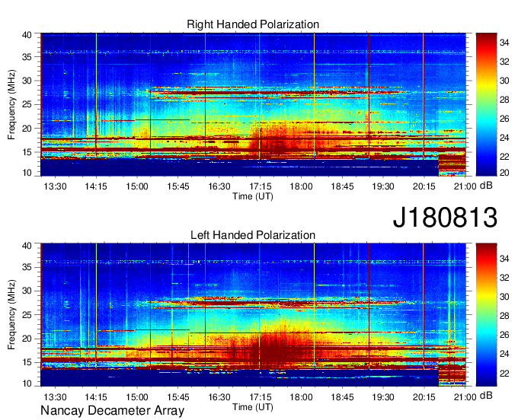Click "21:00" time tick under Left Handed plot
Image resolution: width=518 pixels, height=420 pixels.
(465, 396)
